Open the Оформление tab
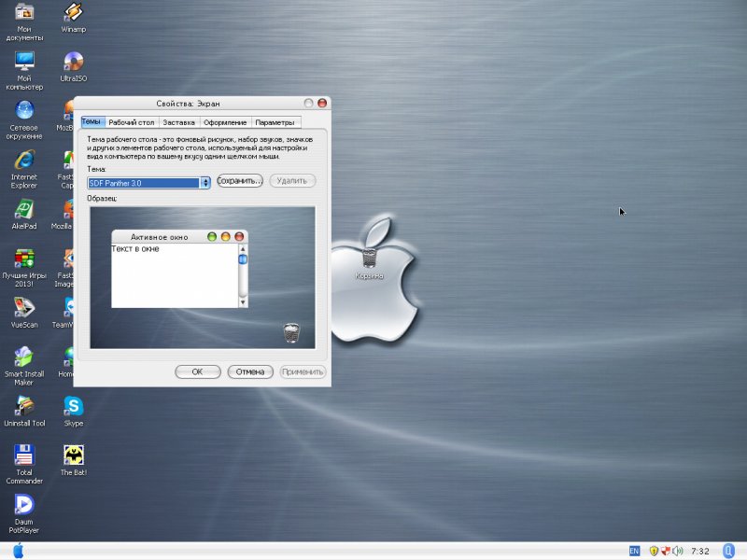This screenshot has height=560, width=747. pyautogui.click(x=225, y=122)
